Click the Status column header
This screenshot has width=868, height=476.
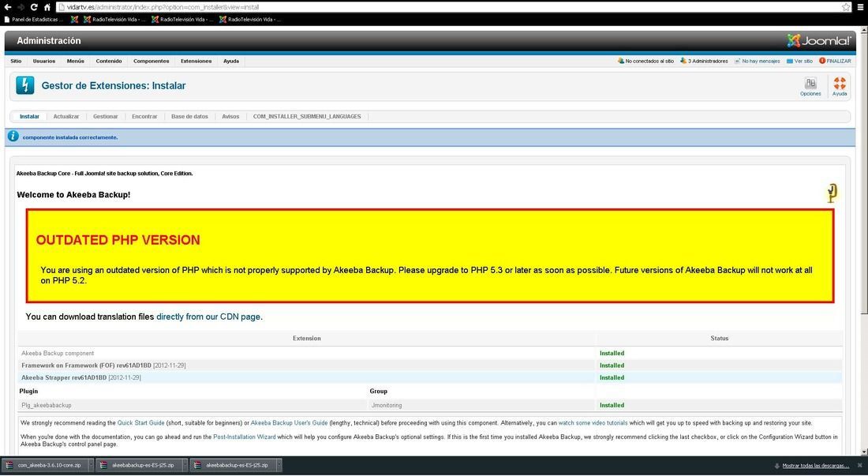pyautogui.click(x=719, y=338)
